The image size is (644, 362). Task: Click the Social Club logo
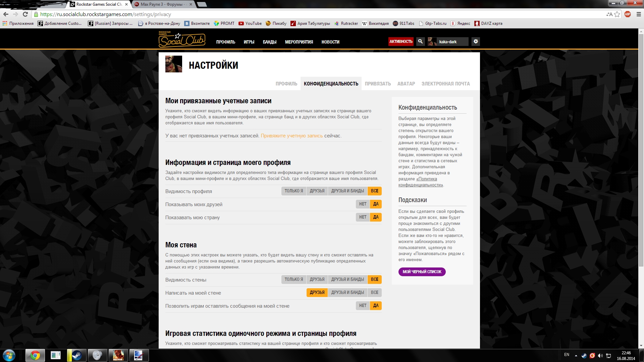click(181, 40)
